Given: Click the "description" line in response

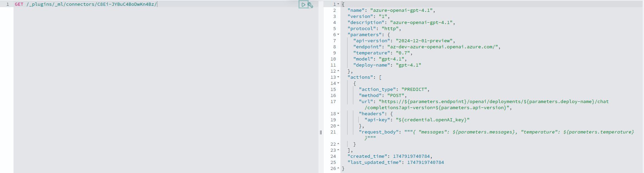Looking at the screenshot, I should point(401,22).
